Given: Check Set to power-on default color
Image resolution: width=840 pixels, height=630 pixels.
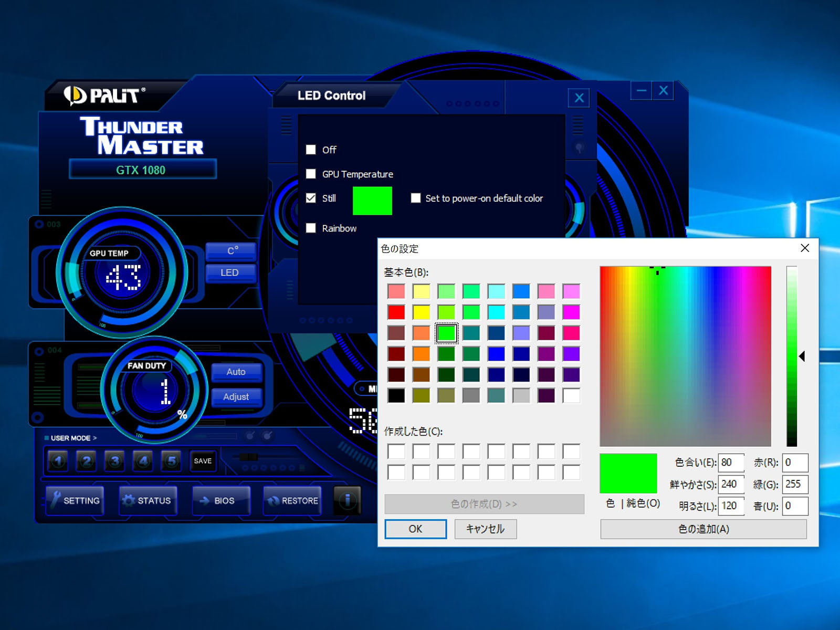Looking at the screenshot, I should point(416,198).
